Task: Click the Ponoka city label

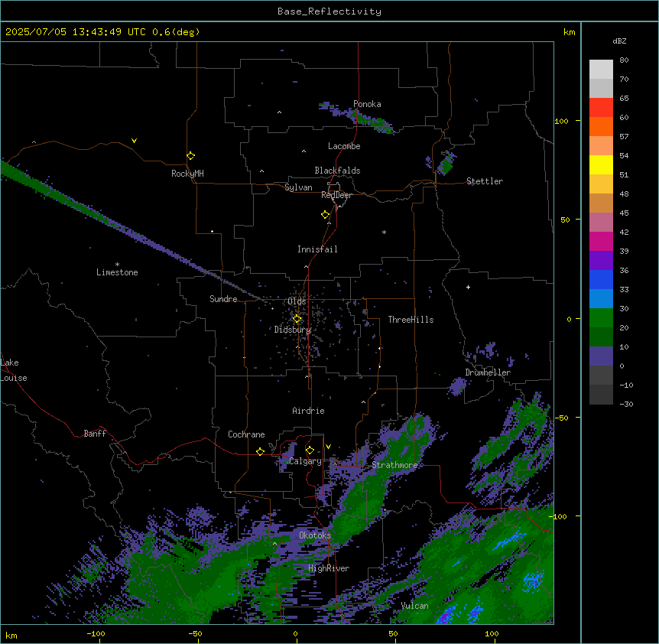Action: point(367,104)
